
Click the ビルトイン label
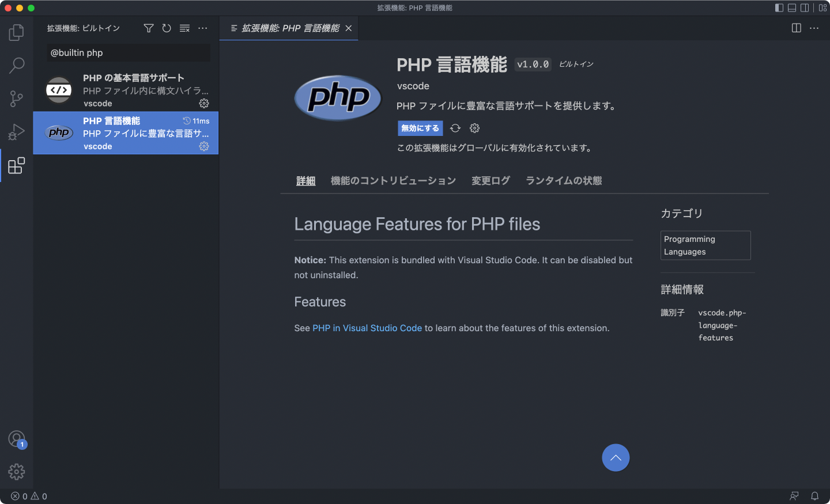tap(576, 64)
